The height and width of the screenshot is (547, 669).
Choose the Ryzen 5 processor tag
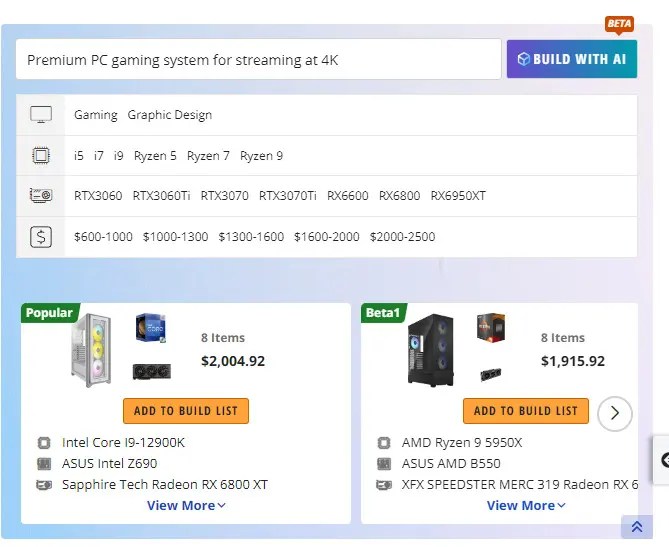click(x=155, y=156)
